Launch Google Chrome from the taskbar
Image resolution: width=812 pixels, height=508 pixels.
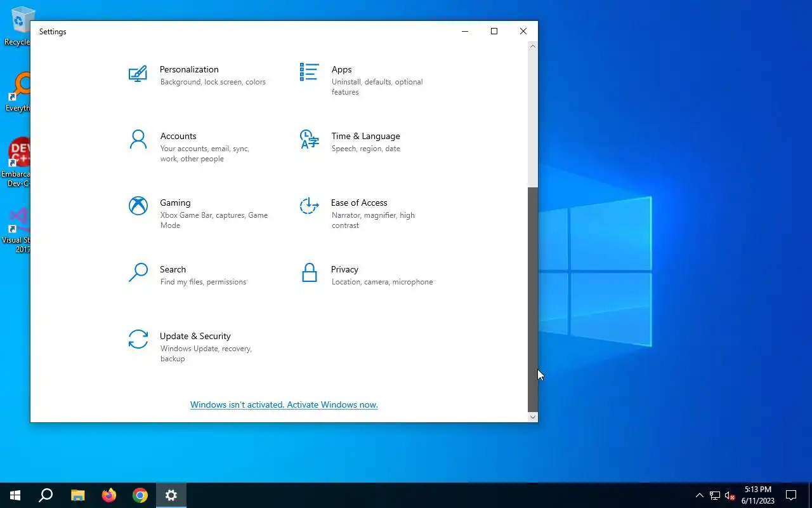pyautogui.click(x=140, y=495)
